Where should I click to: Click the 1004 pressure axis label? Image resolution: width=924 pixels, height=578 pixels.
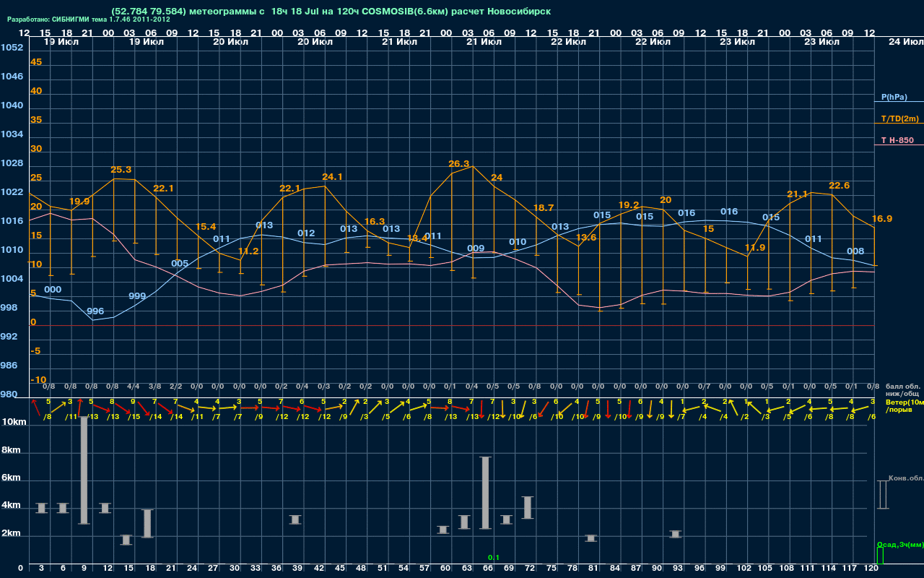click(x=12, y=279)
